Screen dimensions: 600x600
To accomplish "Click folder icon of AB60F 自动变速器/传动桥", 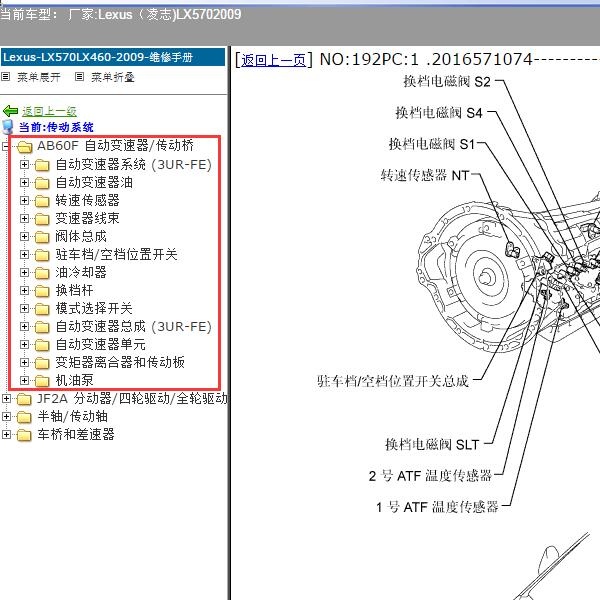I will pyautogui.click(x=24, y=146).
